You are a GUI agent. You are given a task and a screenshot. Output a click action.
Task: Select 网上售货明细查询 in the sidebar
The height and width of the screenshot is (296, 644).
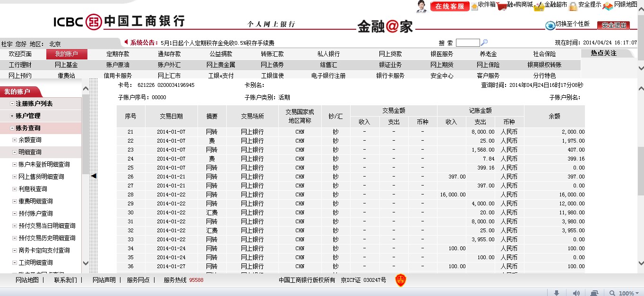tap(41, 177)
